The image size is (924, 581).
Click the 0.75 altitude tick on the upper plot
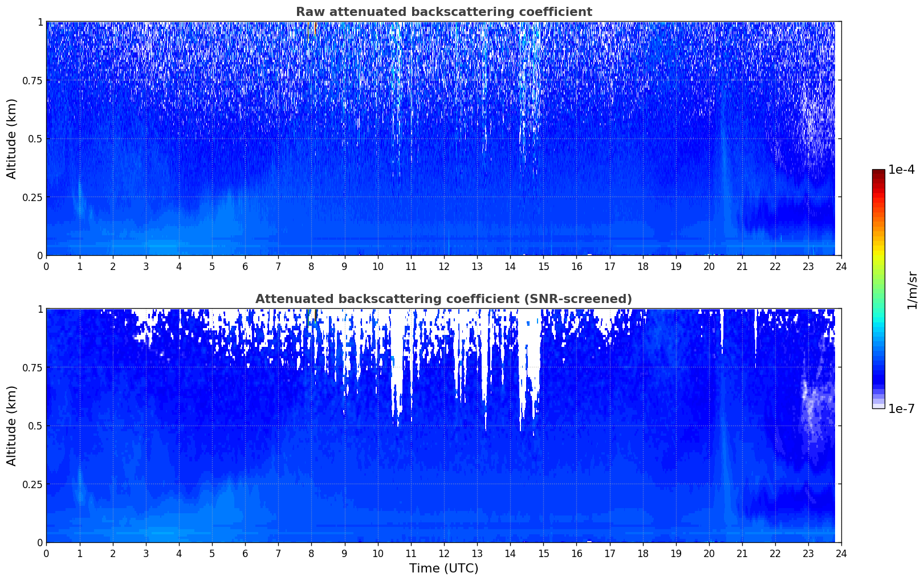[32, 81]
